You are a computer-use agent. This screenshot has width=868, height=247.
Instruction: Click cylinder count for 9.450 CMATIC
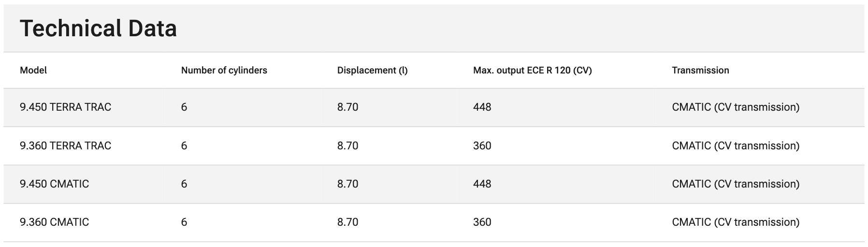point(184,184)
